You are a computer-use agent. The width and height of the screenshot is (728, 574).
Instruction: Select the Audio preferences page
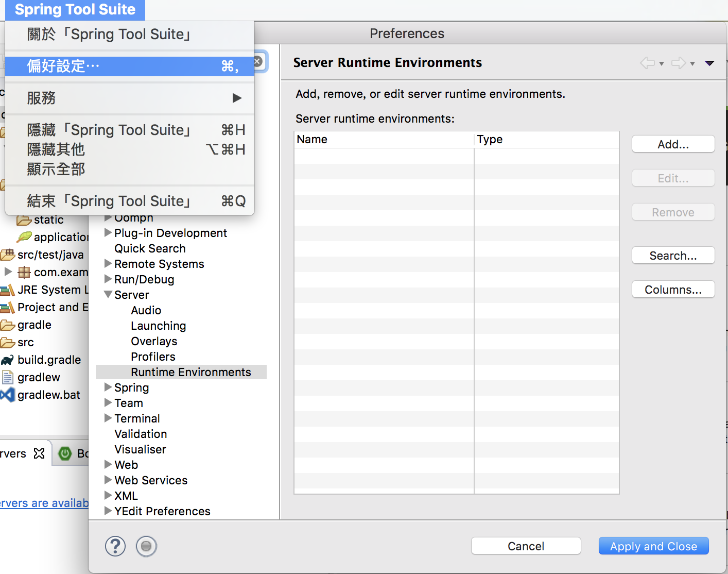tap(146, 310)
